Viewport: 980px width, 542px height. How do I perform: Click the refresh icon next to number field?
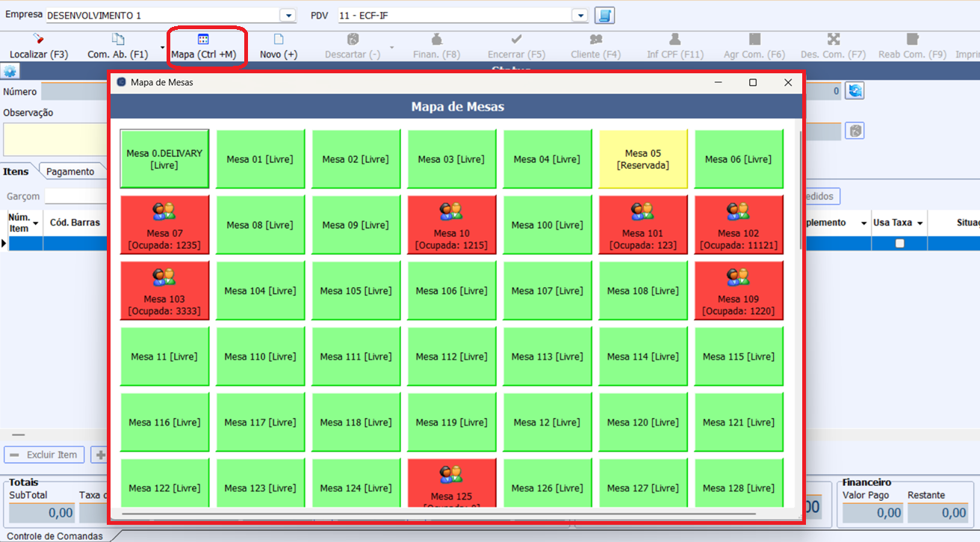click(855, 91)
